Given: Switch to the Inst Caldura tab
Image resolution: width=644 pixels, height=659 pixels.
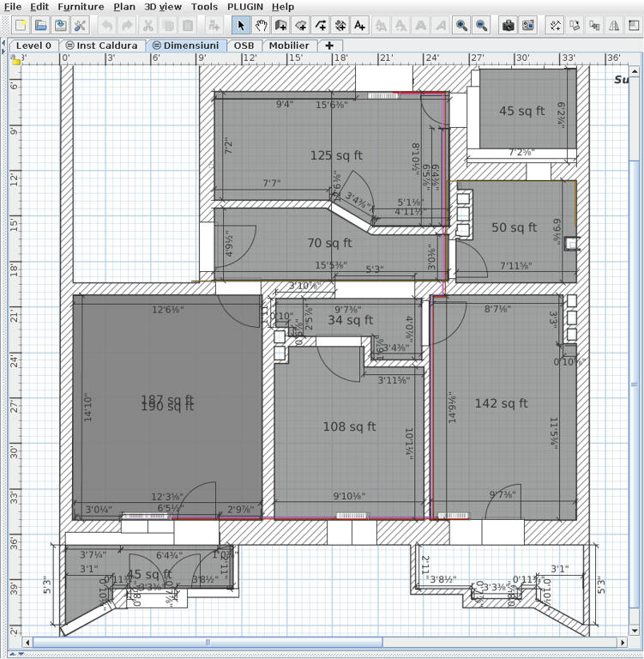Looking at the screenshot, I should 102,45.
